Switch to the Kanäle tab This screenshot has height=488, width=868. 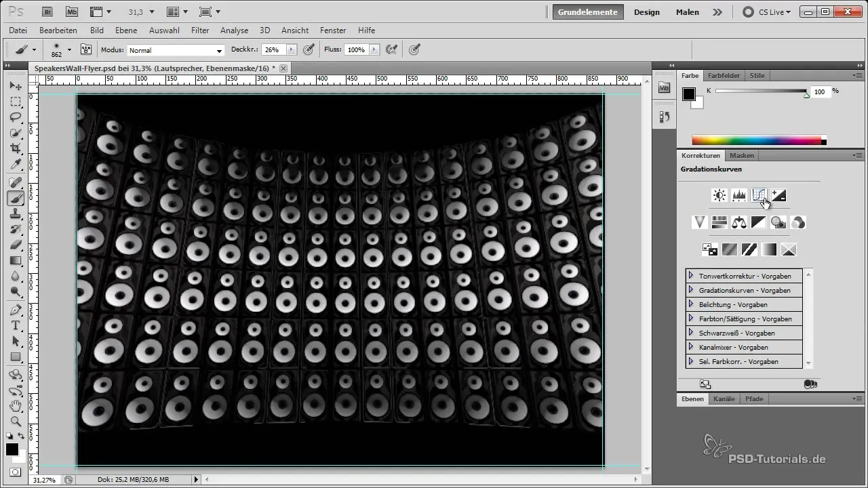[x=724, y=399]
